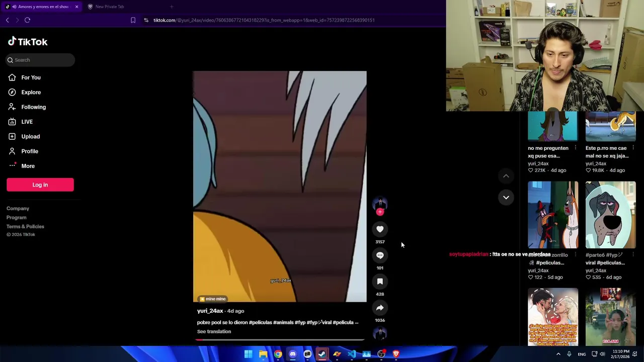The width and height of the screenshot is (644, 362).
Task: Like the video with the heart icon
Action: click(380, 229)
